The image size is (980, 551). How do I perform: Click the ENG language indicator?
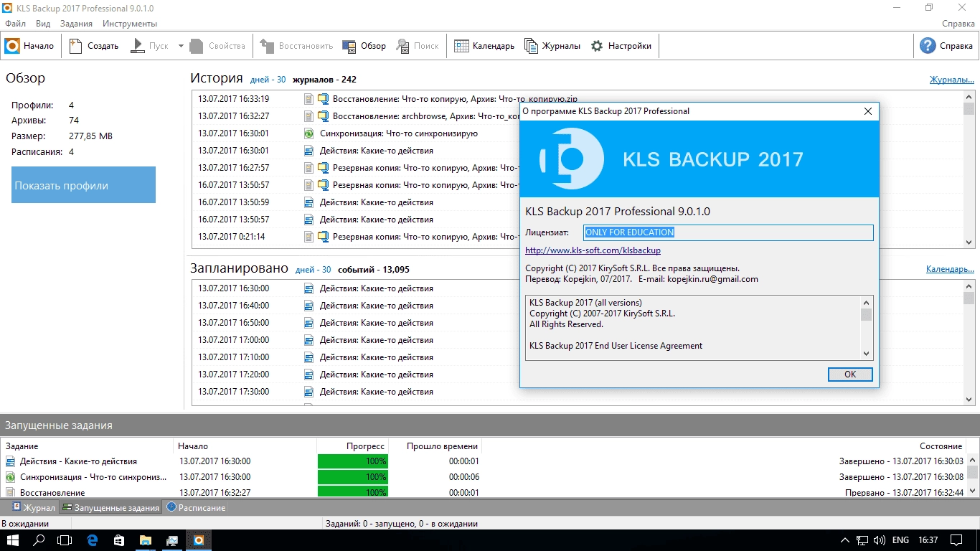tap(900, 540)
